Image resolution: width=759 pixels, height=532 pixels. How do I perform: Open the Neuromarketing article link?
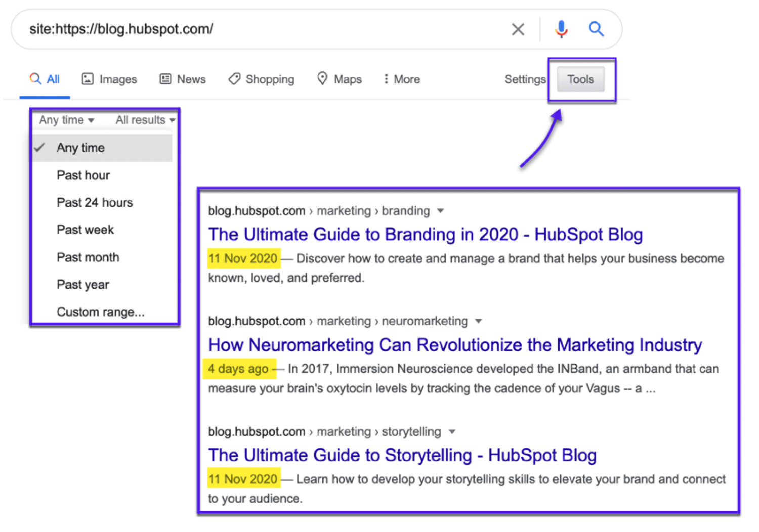[454, 345]
